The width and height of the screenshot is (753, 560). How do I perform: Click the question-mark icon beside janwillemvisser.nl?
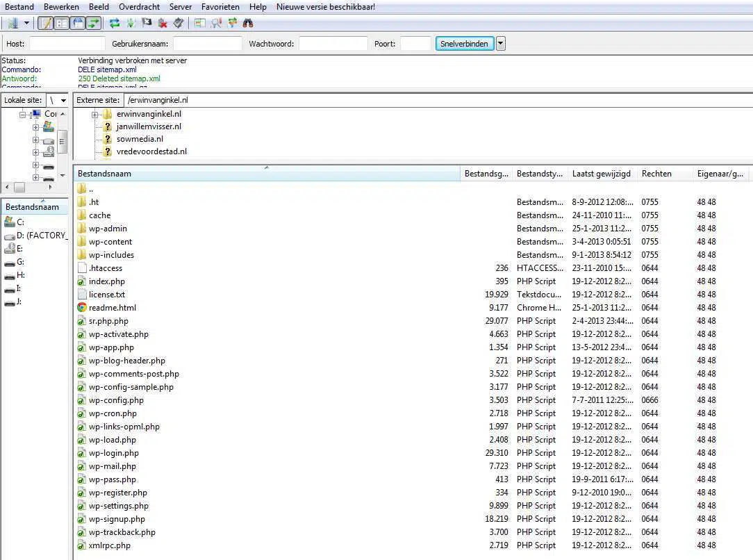pyautogui.click(x=108, y=126)
